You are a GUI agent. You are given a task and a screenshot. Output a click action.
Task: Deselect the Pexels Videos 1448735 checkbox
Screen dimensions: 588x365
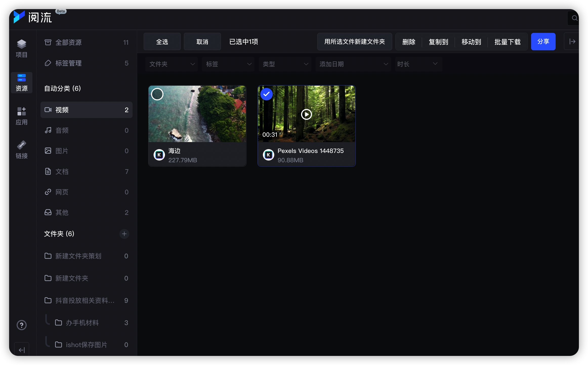pos(266,94)
